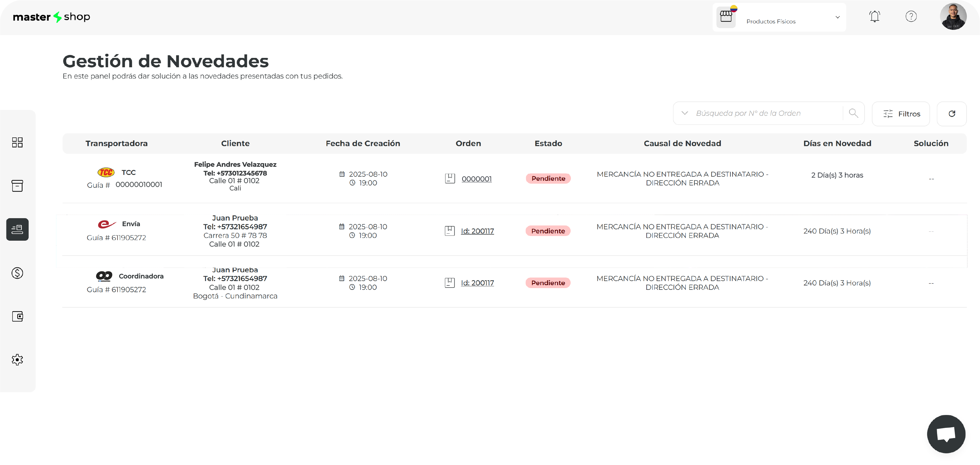Click Carrera 50 # 78 78 address
The width and height of the screenshot is (980, 465).
[235, 235]
